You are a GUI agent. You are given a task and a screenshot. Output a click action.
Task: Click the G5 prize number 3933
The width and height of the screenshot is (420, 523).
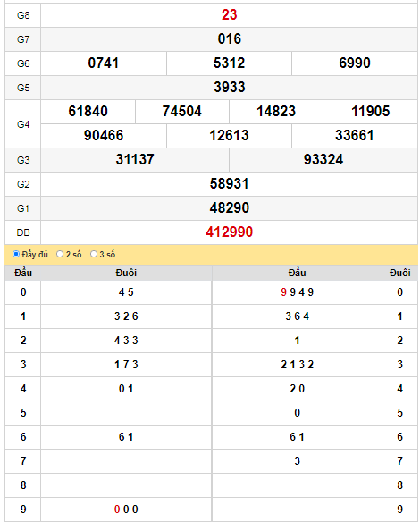[230, 87]
